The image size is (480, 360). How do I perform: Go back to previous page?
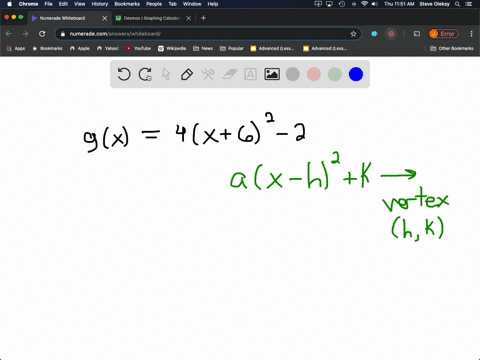pyautogui.click(x=9, y=34)
